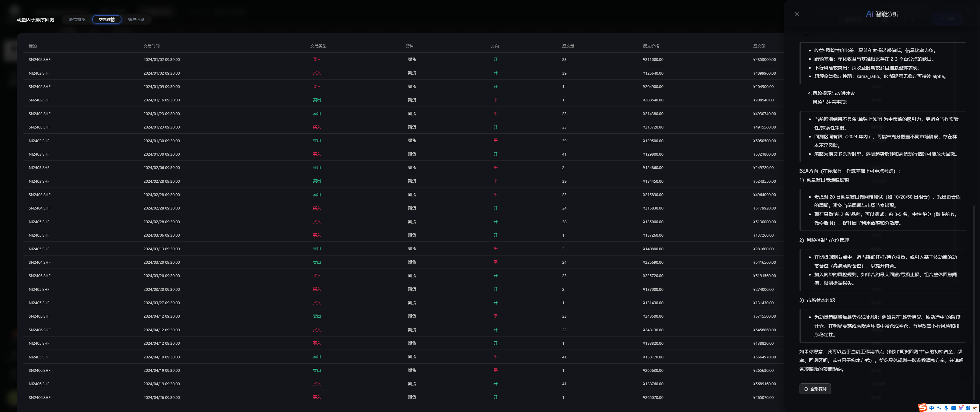Click the 全部复制 copy-all button

(x=815, y=389)
